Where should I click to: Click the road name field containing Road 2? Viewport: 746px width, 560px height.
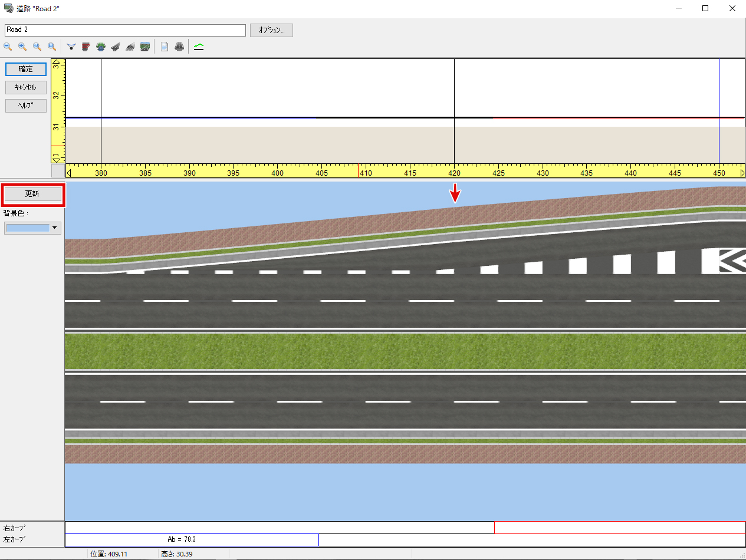click(125, 30)
